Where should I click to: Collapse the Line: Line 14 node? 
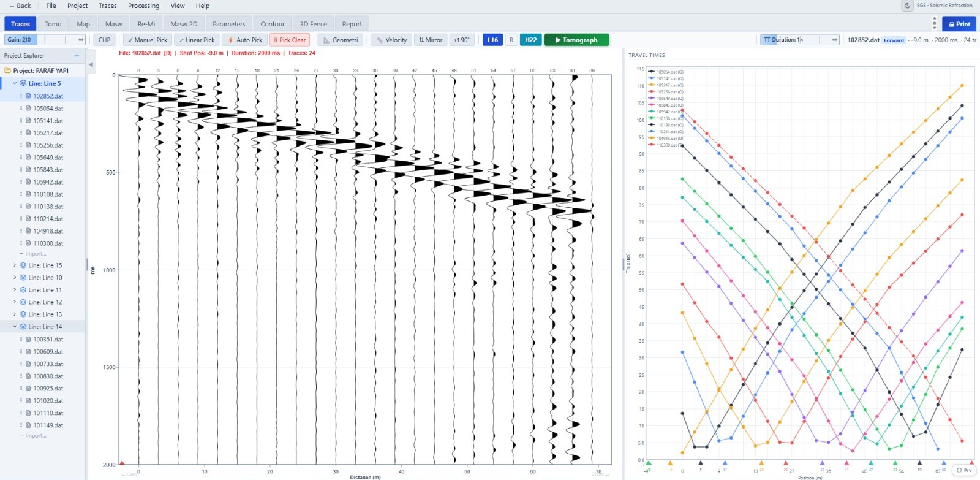pos(15,327)
